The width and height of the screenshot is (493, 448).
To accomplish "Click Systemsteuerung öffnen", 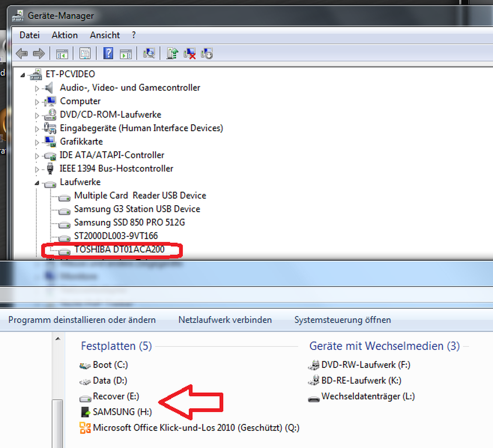I will 343,320.
